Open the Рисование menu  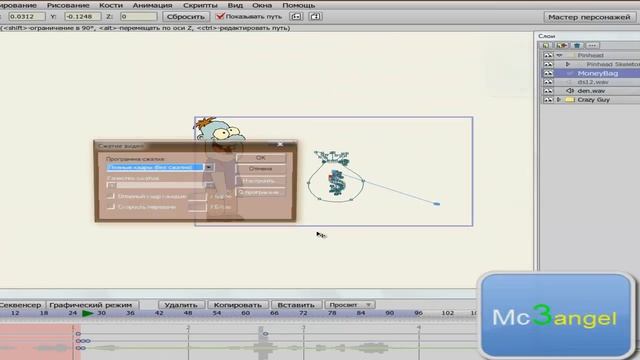[x=68, y=5]
